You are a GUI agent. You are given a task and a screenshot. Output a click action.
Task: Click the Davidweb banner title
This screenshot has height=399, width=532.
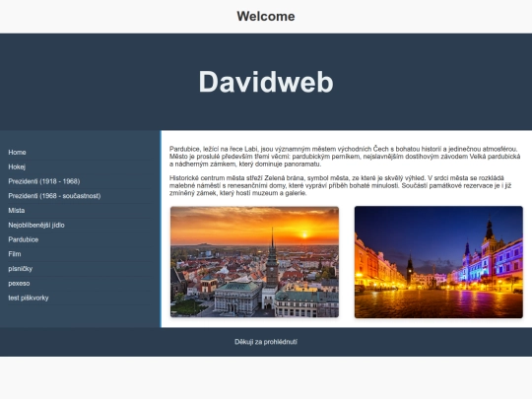tap(266, 82)
